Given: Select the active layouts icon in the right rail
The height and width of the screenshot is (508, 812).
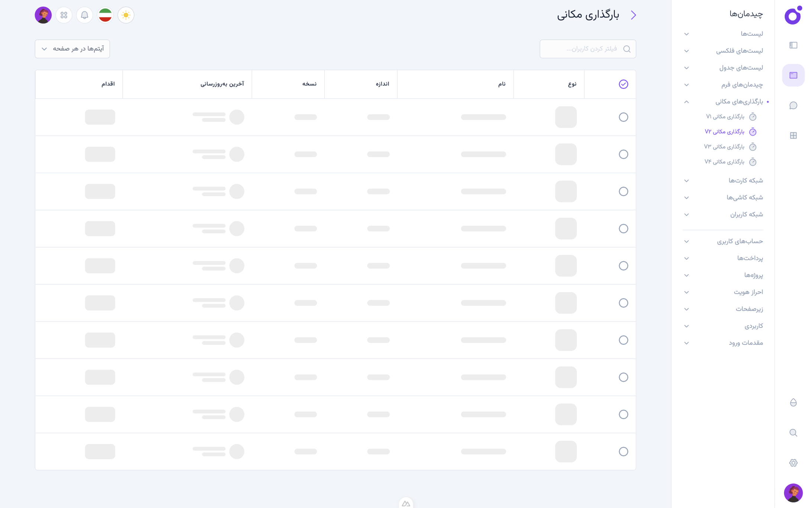Looking at the screenshot, I should [793, 75].
